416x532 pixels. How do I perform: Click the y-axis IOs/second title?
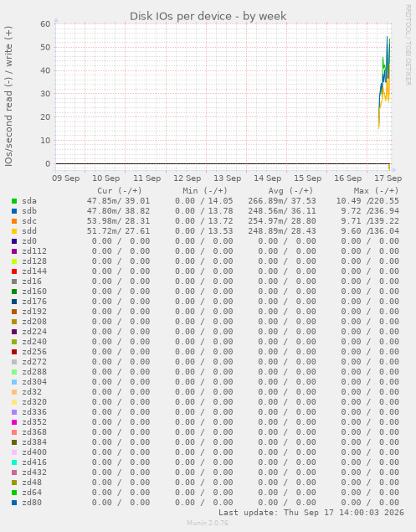(8, 96)
